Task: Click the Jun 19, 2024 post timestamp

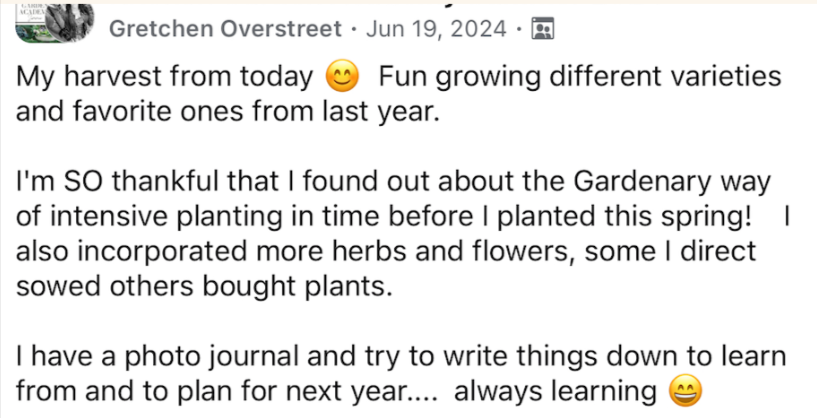Action: [437, 29]
